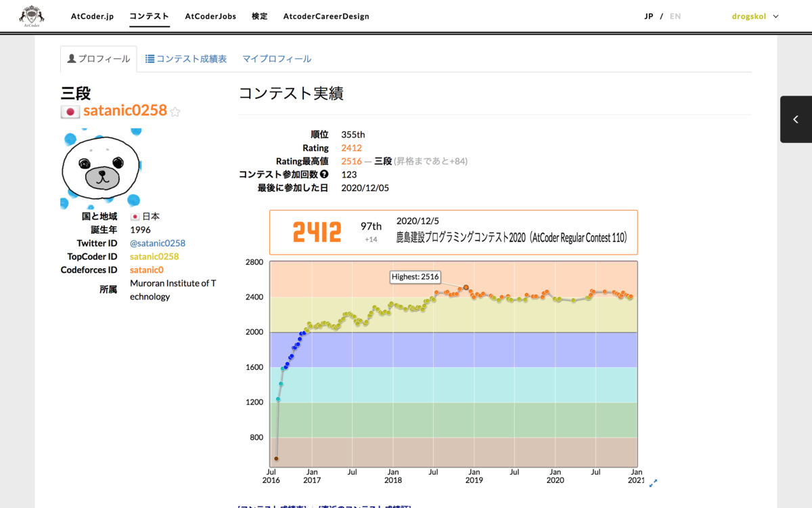Click the Japan flag beside username
The image size is (812, 508).
[x=70, y=112]
